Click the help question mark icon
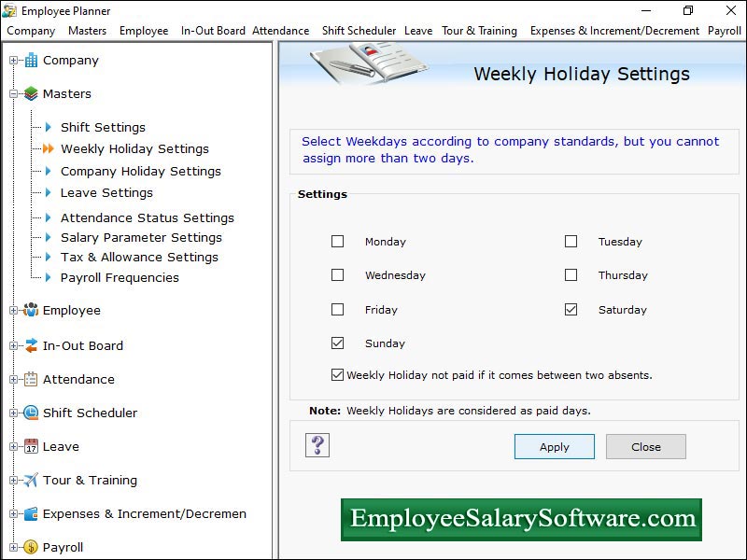747x560 pixels. click(x=317, y=445)
